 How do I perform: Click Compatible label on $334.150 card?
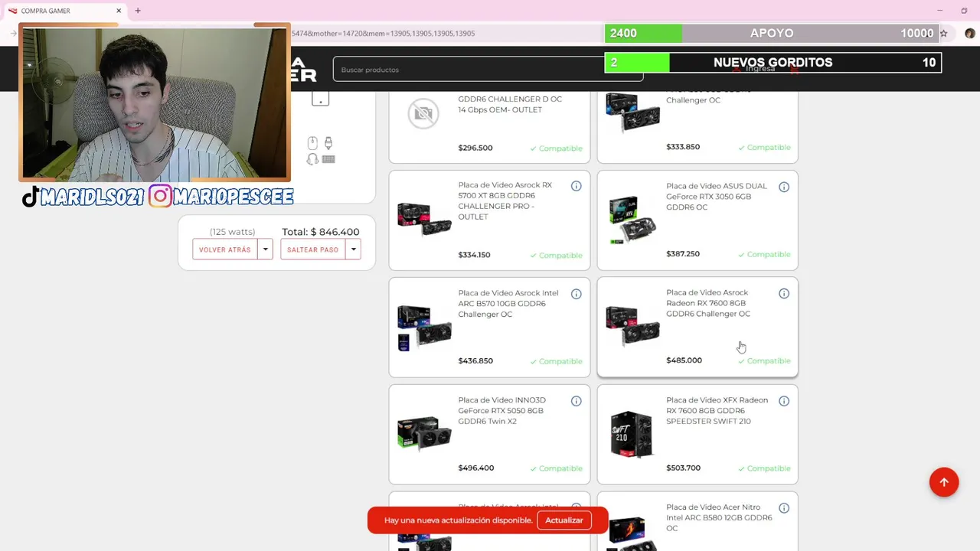click(557, 256)
